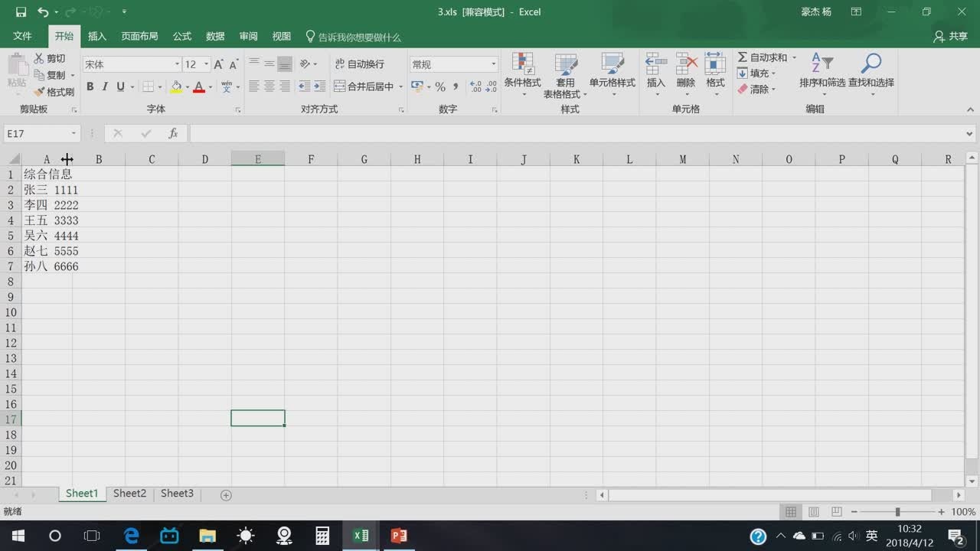Image resolution: width=980 pixels, height=551 pixels.
Task: Apply cell borders
Action: click(149, 86)
